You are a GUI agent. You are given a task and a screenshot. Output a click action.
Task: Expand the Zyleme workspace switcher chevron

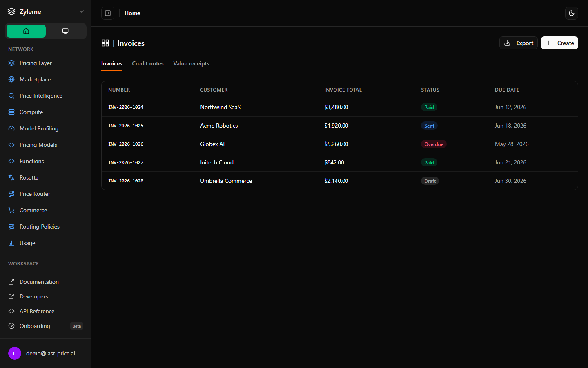pos(82,11)
